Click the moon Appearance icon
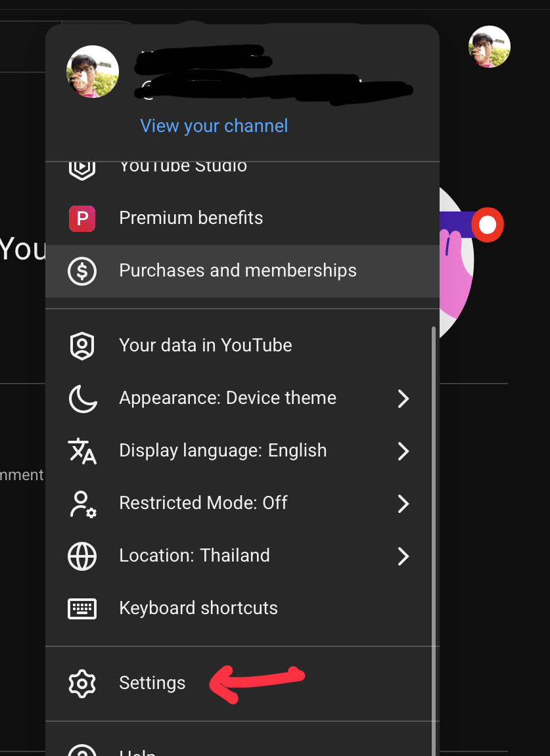This screenshot has height=756, width=550. 82,398
